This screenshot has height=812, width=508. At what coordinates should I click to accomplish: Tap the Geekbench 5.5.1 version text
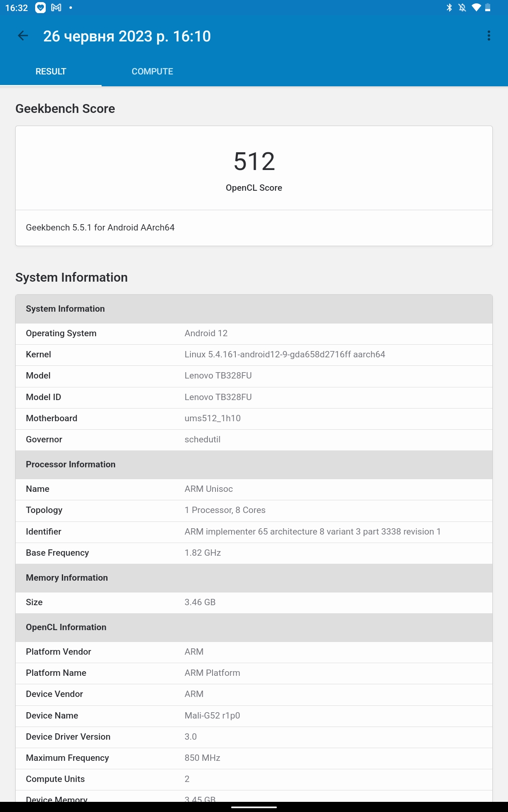(x=100, y=228)
